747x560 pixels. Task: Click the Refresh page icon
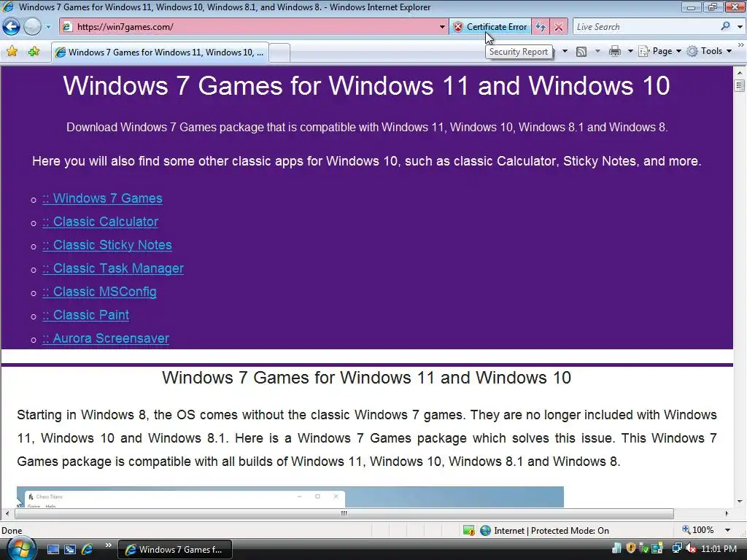tap(541, 27)
